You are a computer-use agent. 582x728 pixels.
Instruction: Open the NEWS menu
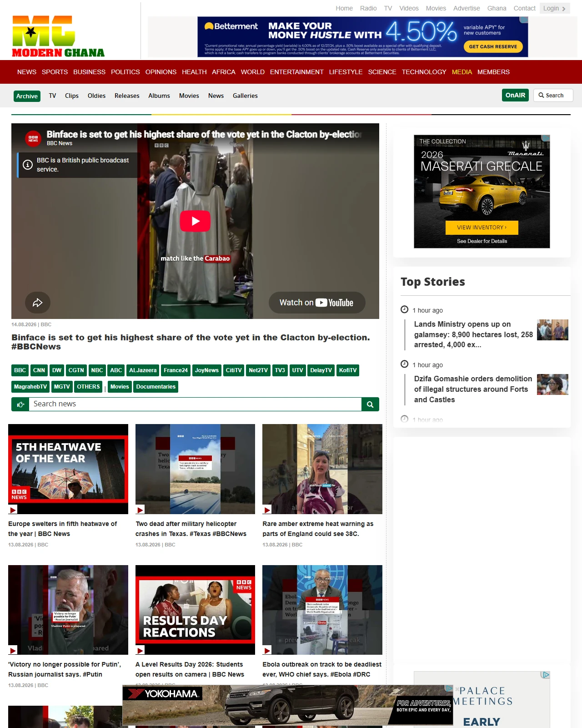(x=27, y=72)
